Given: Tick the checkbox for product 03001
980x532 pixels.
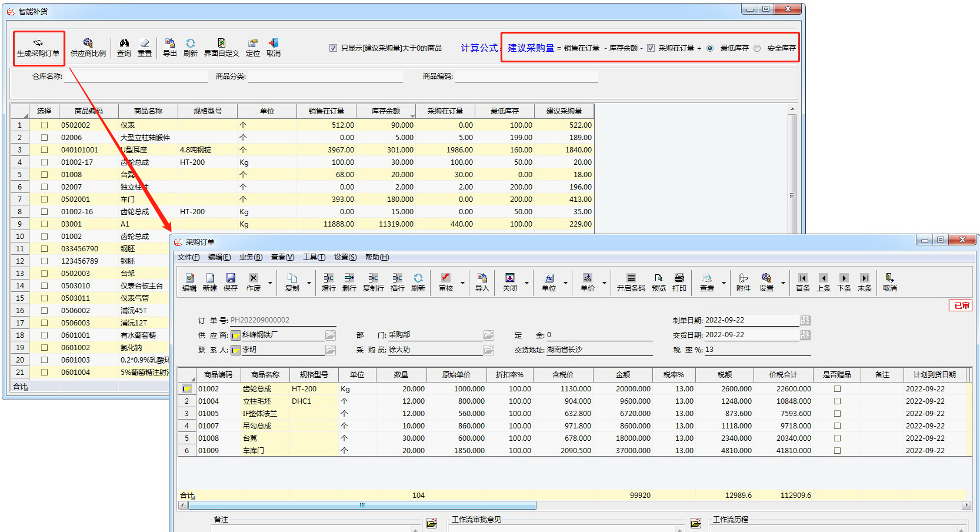Looking at the screenshot, I should pyautogui.click(x=44, y=224).
